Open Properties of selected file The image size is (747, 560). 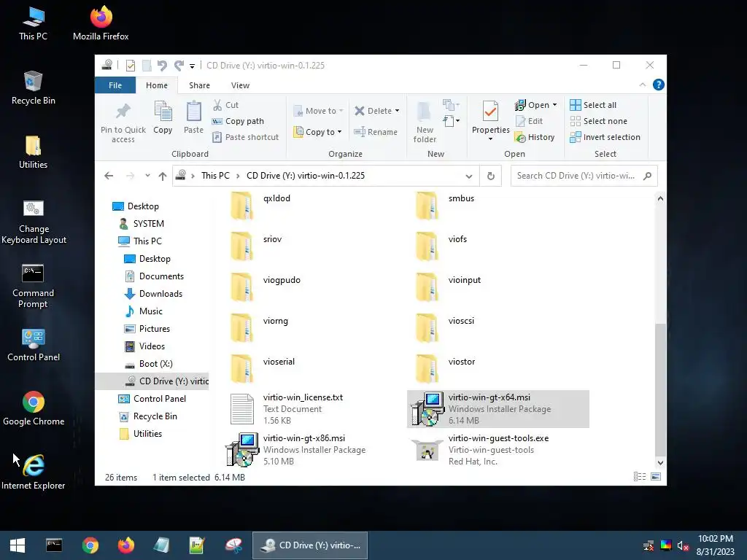491,117
